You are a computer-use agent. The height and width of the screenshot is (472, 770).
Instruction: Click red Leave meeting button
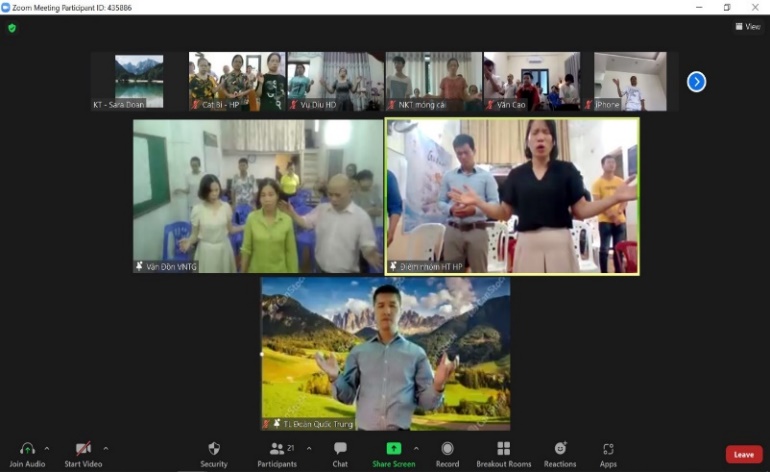tap(744, 454)
